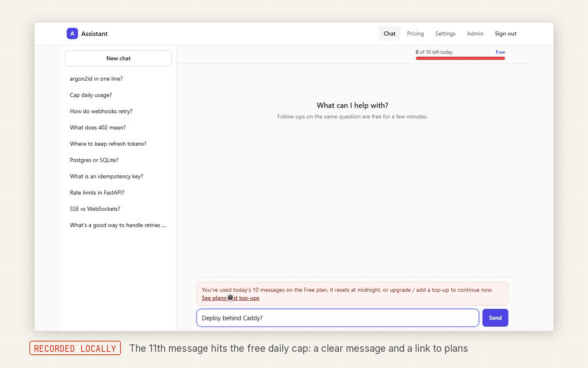The height and width of the screenshot is (368, 588).
Task: Open 'What is an idempotency key?' chat
Action: tap(118, 176)
